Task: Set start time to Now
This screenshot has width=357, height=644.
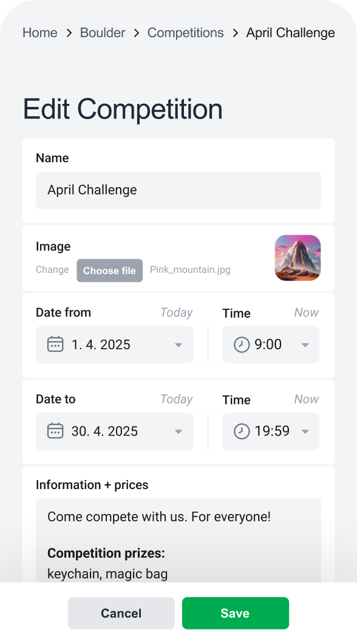Action: (x=307, y=312)
